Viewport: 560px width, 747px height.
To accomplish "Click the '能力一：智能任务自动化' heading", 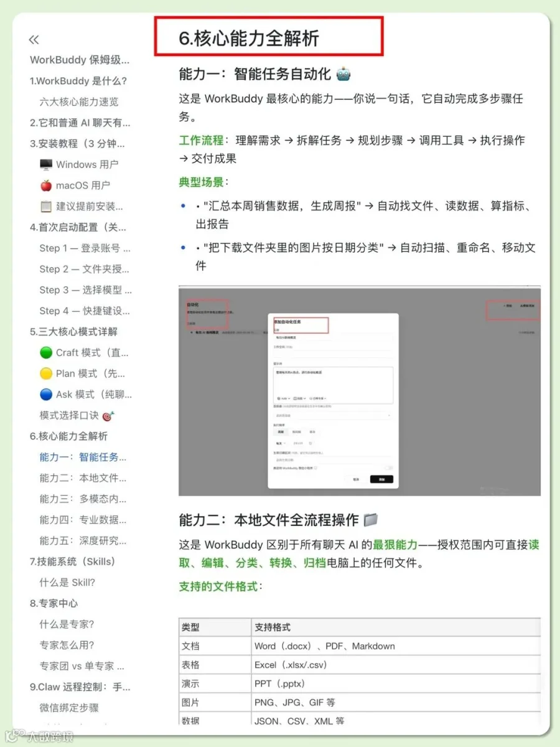I will coord(255,75).
